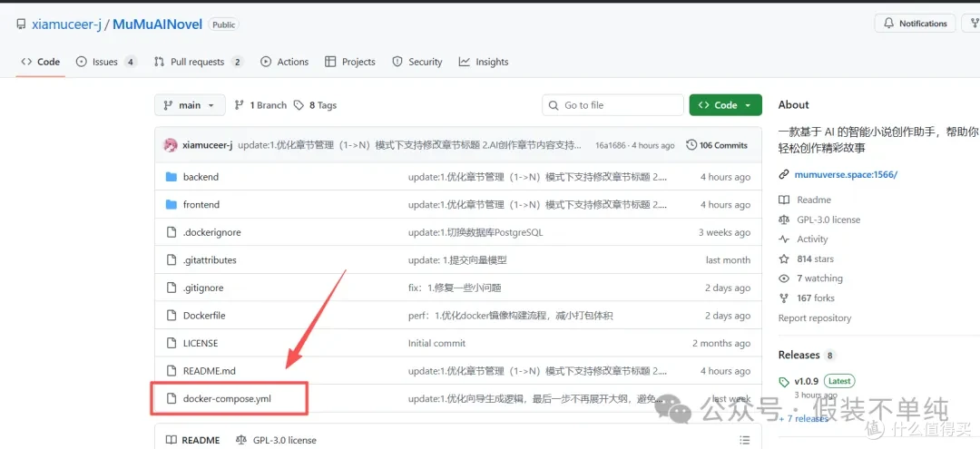Click the eye icon beside 7 watching
The width and height of the screenshot is (980, 449).
coord(784,278)
